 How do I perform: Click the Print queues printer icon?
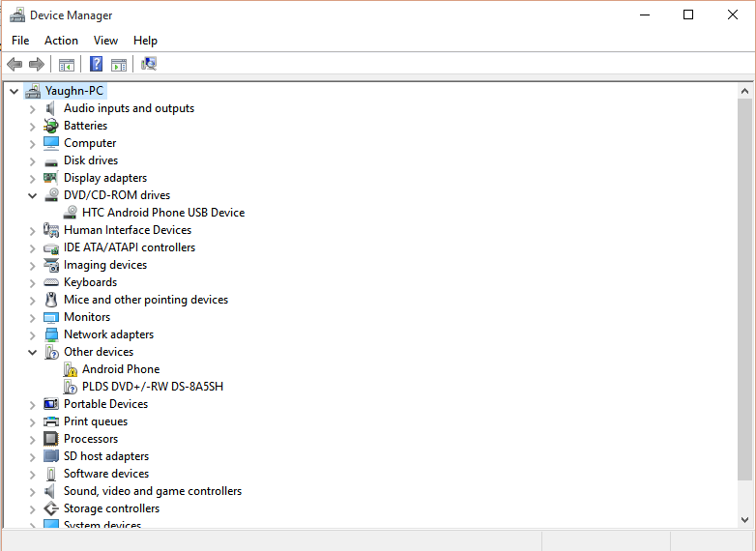pyautogui.click(x=51, y=421)
